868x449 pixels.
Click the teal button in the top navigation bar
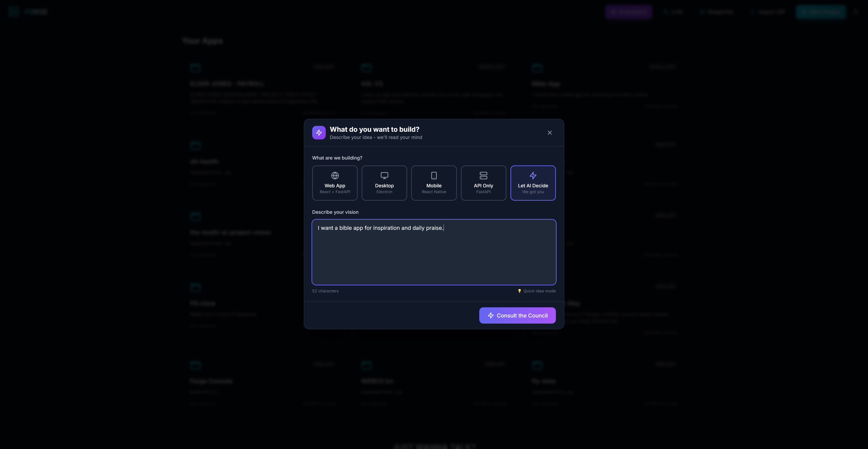click(821, 12)
